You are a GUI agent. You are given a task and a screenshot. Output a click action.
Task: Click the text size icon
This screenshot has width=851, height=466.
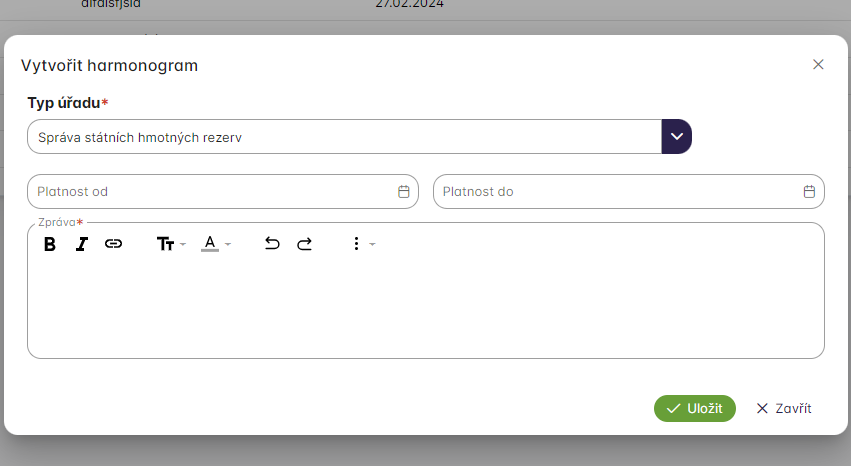click(x=165, y=244)
